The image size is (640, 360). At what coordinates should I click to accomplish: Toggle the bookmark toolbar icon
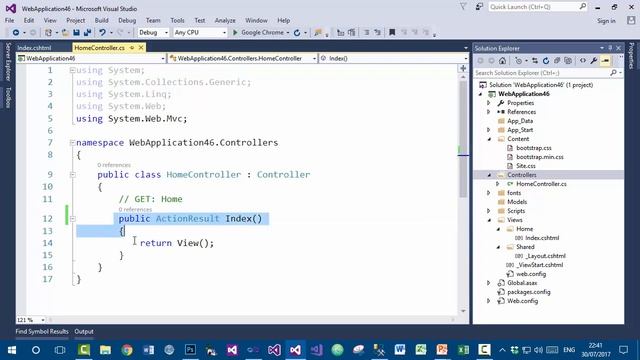pos(392,32)
